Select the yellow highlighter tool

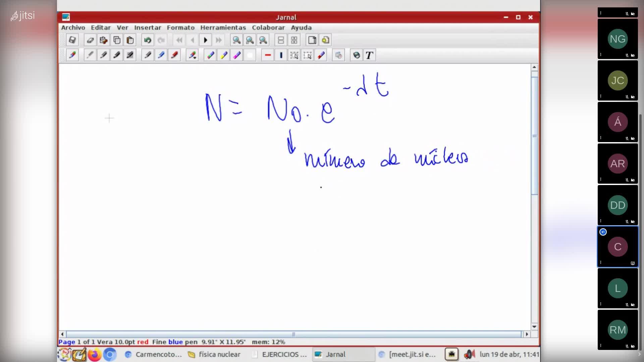coord(224,55)
